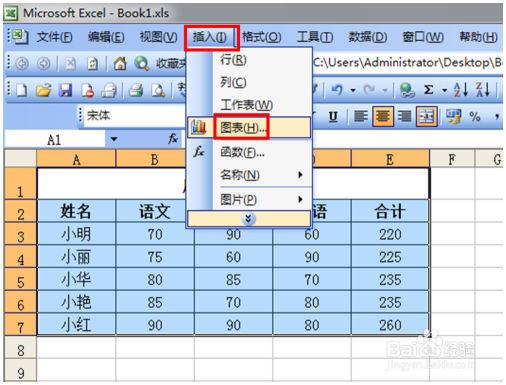Toggle Underline formatting button
The height and width of the screenshot is (385, 506).
pyautogui.click(x=333, y=116)
